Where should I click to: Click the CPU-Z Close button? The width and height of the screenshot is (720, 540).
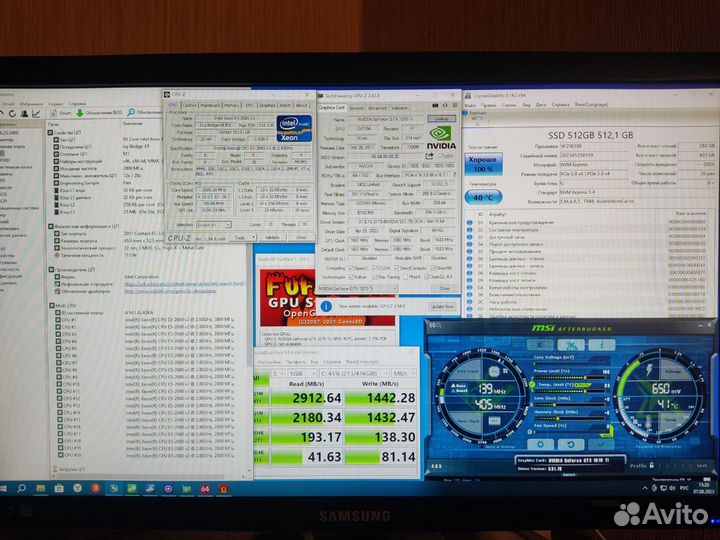301,237
